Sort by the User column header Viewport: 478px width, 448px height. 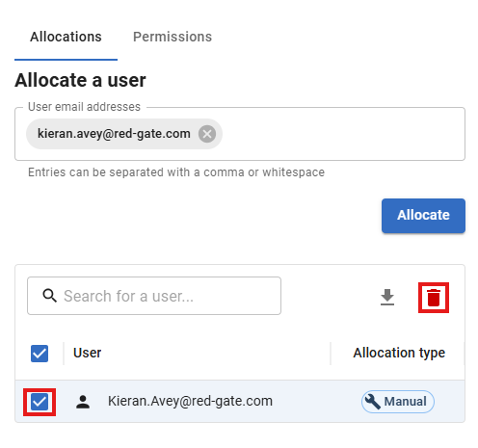tap(87, 353)
